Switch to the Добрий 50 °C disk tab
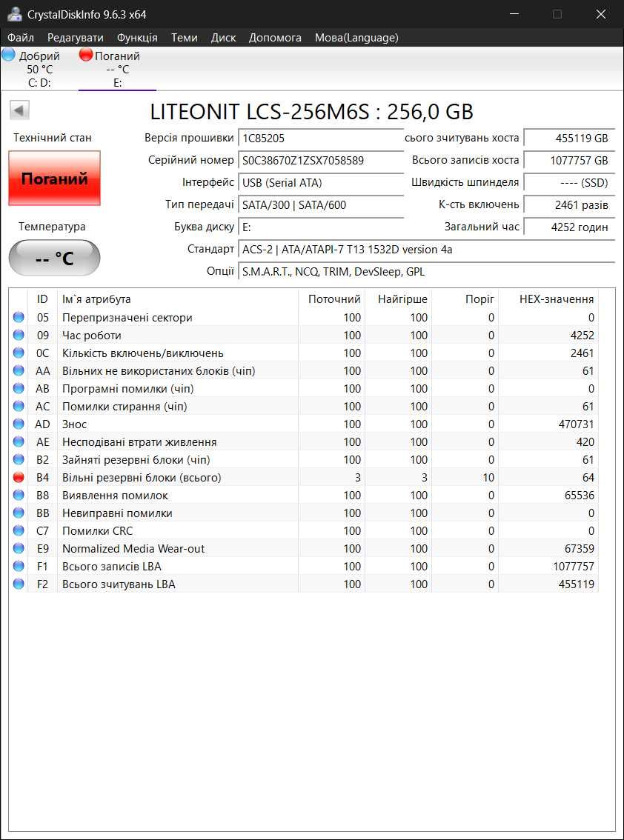 click(39, 69)
